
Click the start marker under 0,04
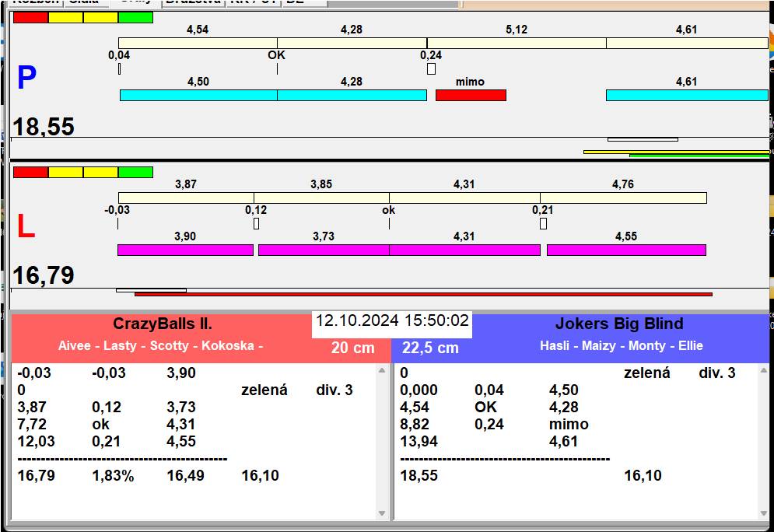(120, 68)
